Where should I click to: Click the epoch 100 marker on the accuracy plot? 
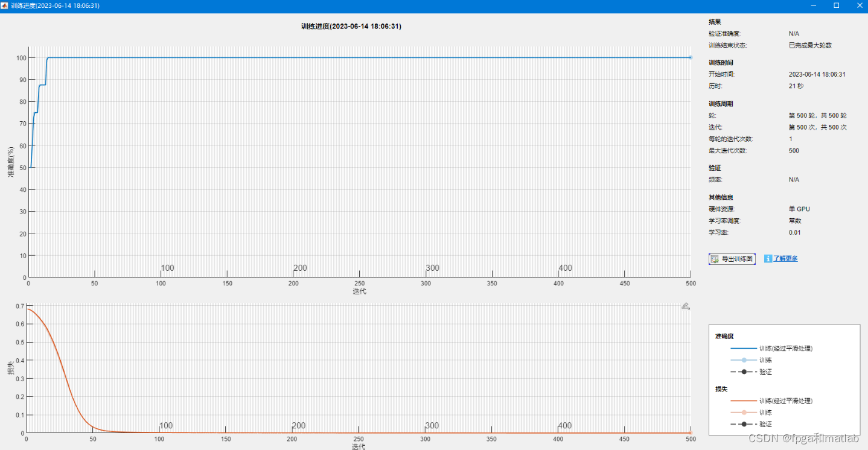pyautogui.click(x=167, y=268)
